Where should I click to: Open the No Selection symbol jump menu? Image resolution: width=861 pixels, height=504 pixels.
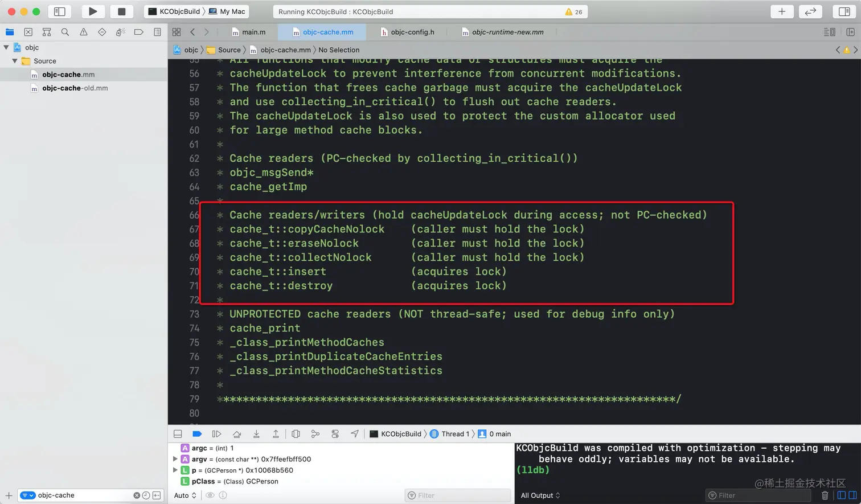[339, 50]
